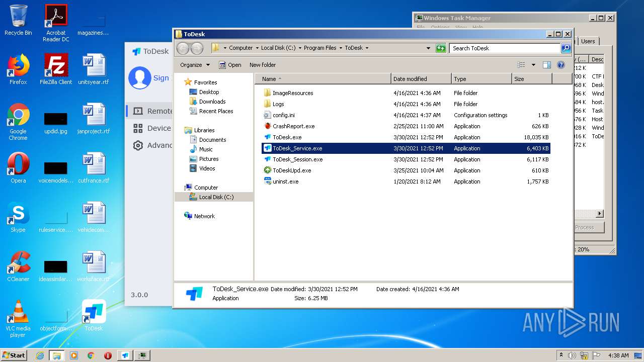This screenshot has width=644, height=362.
Task: Select Documents library in navigation pane
Action: [x=208, y=140]
